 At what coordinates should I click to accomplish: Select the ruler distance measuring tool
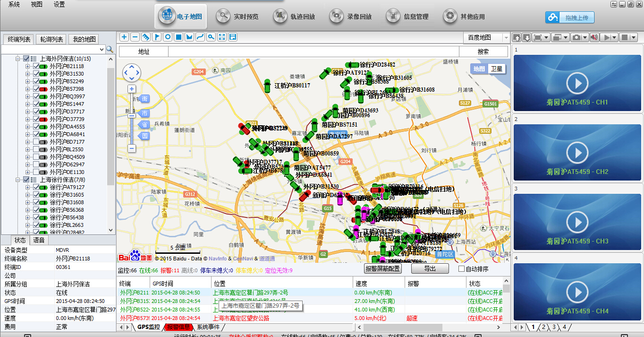click(x=146, y=37)
